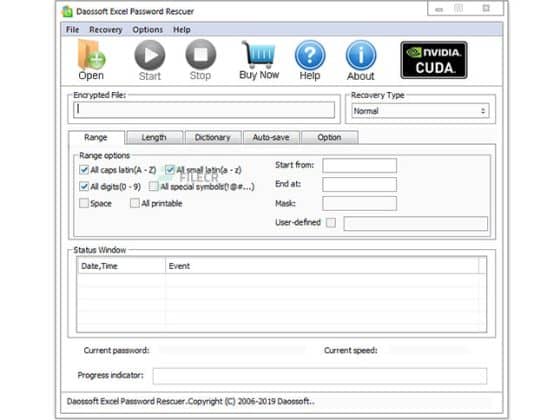Check the All printable option
The height and width of the screenshot is (420, 560).
135,203
